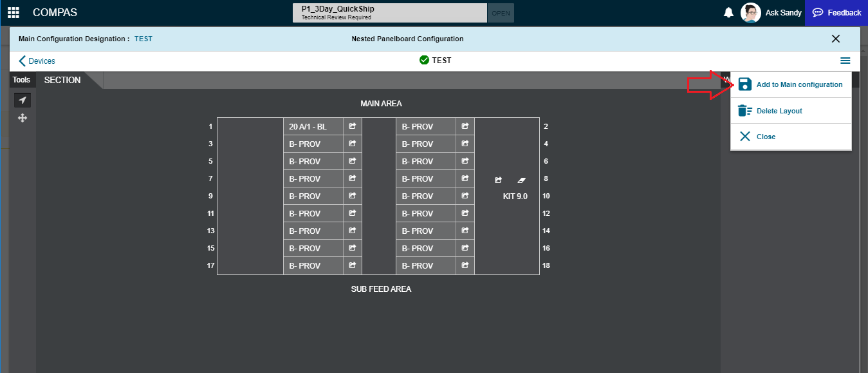Choose Add to Main configuration
This screenshot has height=373, width=868.
(800, 84)
